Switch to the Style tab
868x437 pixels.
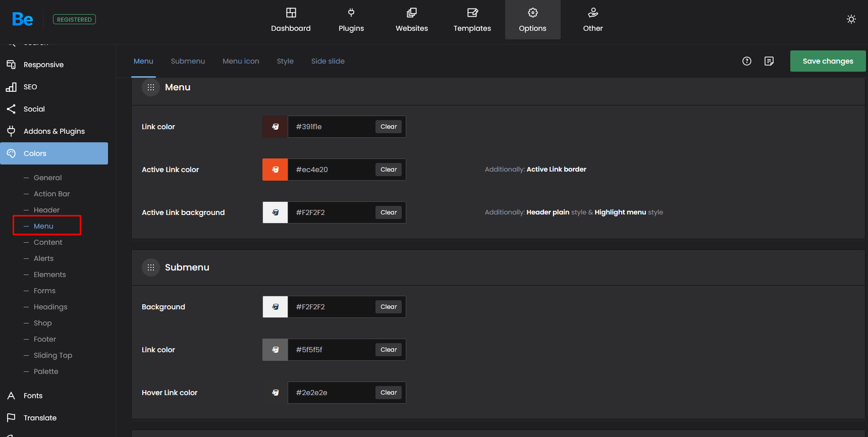[285, 61]
